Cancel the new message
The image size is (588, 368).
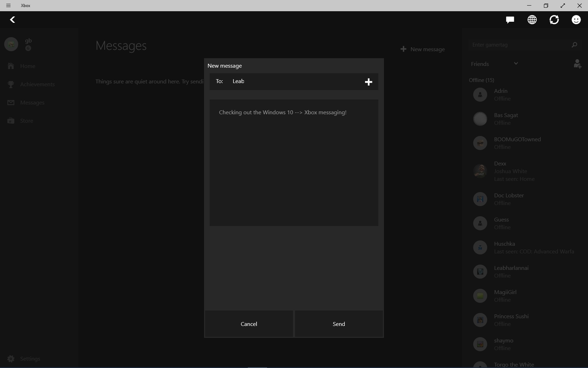(x=249, y=324)
